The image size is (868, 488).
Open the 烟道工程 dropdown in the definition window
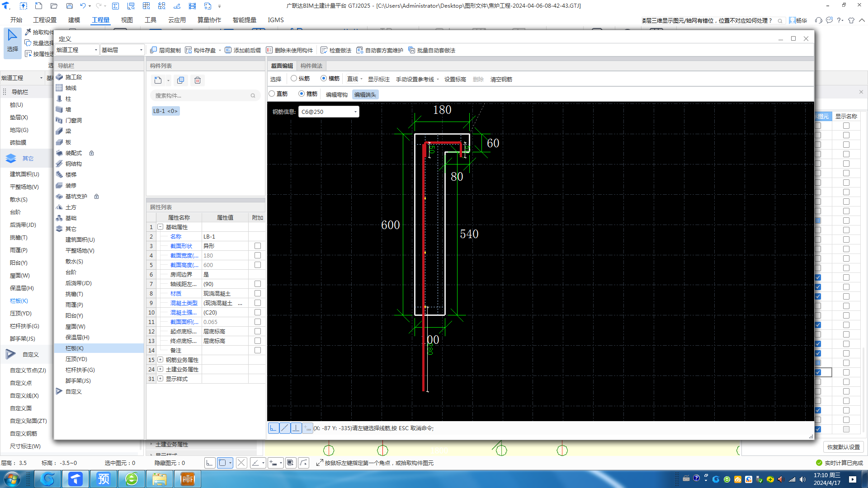77,50
